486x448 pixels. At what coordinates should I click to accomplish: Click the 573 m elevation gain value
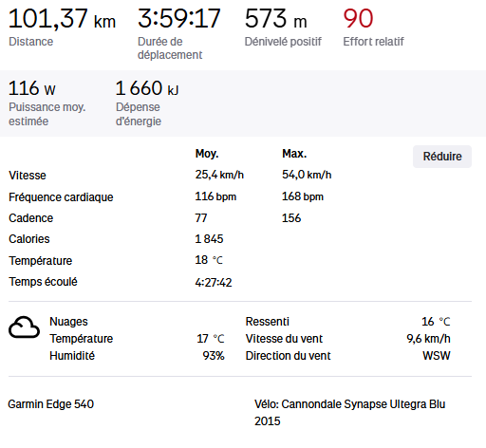tap(275, 19)
